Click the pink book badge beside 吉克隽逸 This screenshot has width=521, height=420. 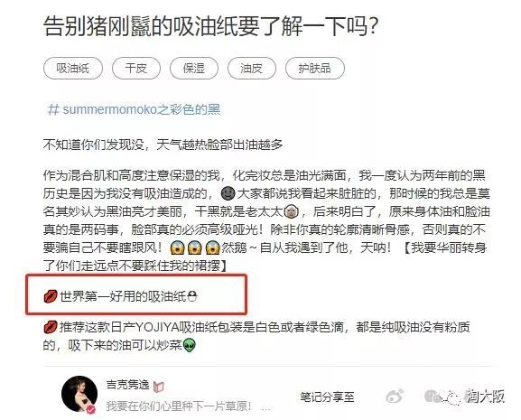pyautogui.click(x=159, y=387)
